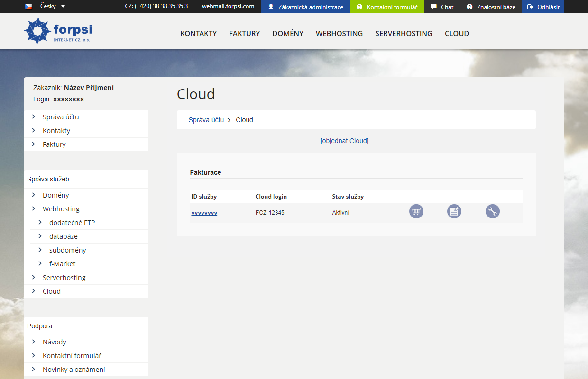Click the Zákaznická administrace button
Screen dimensions: 588x379
[305, 7]
